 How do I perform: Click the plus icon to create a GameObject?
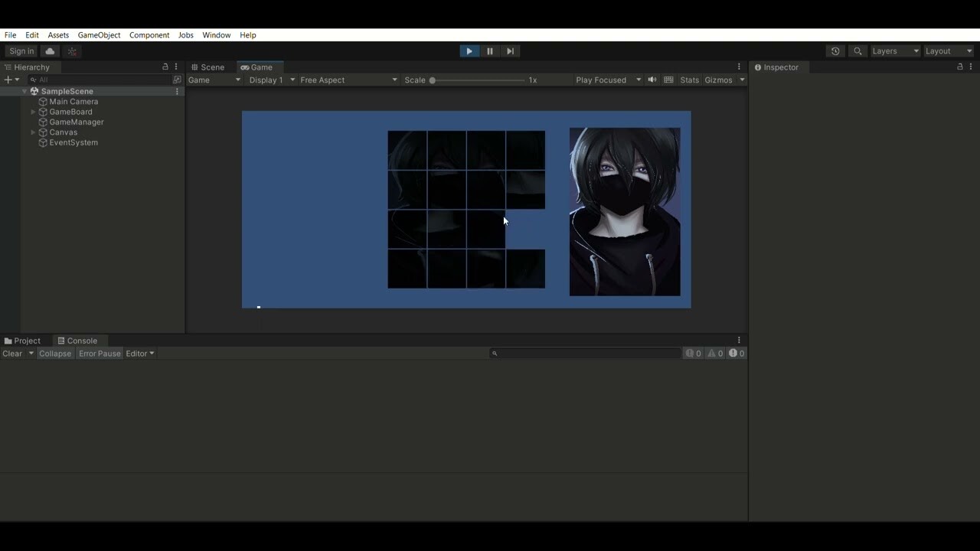tap(7, 80)
